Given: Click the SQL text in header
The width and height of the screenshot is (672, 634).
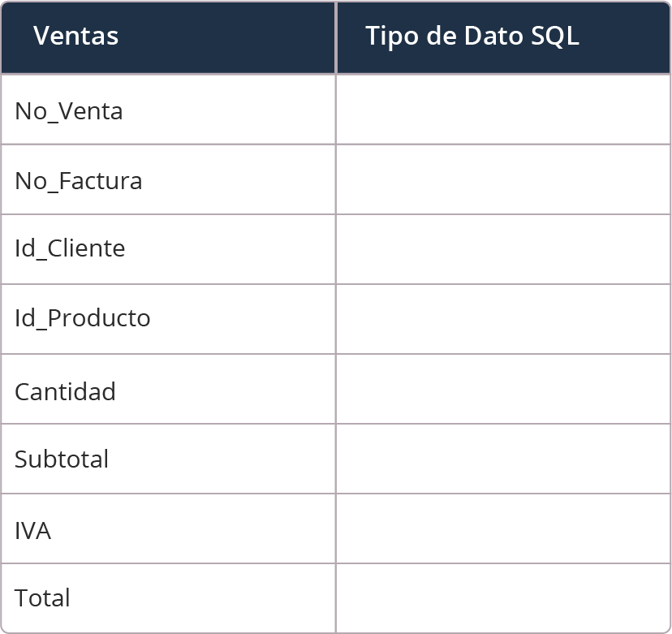Looking at the screenshot, I should click(x=555, y=36).
